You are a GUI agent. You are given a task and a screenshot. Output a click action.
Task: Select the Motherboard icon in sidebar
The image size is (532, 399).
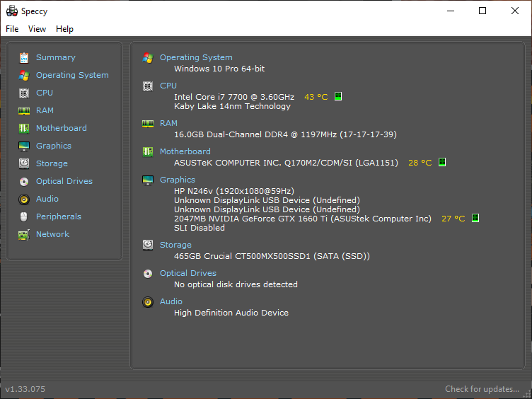(24, 128)
